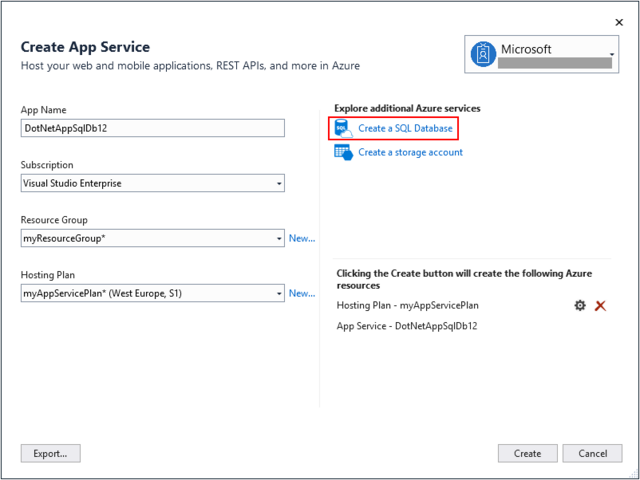Click the SQL Database cylinder icon

tap(343, 128)
